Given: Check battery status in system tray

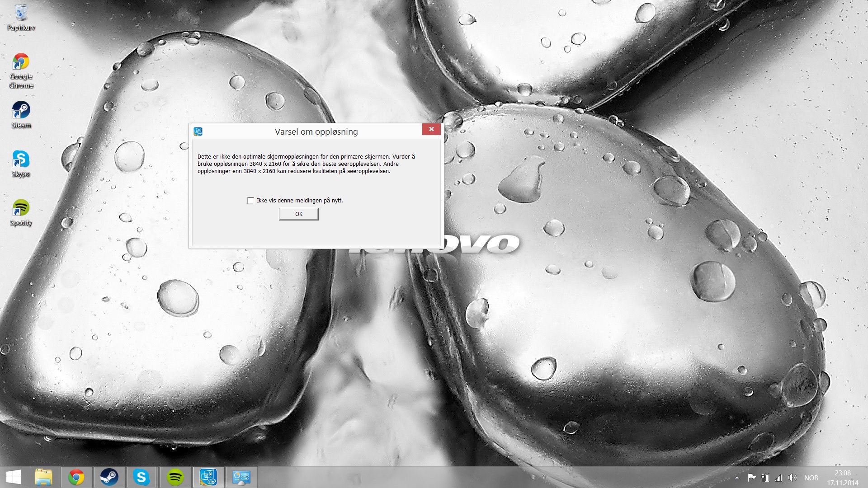Looking at the screenshot, I should (x=765, y=478).
